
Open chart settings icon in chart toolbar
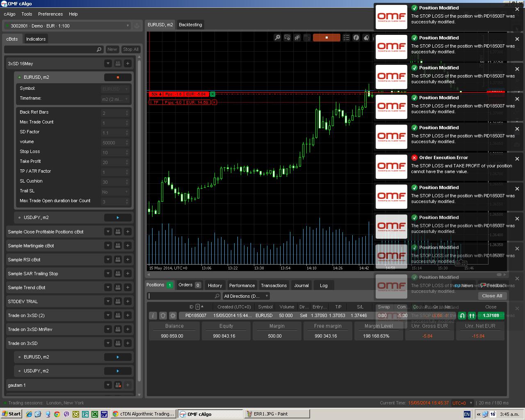coord(287,37)
